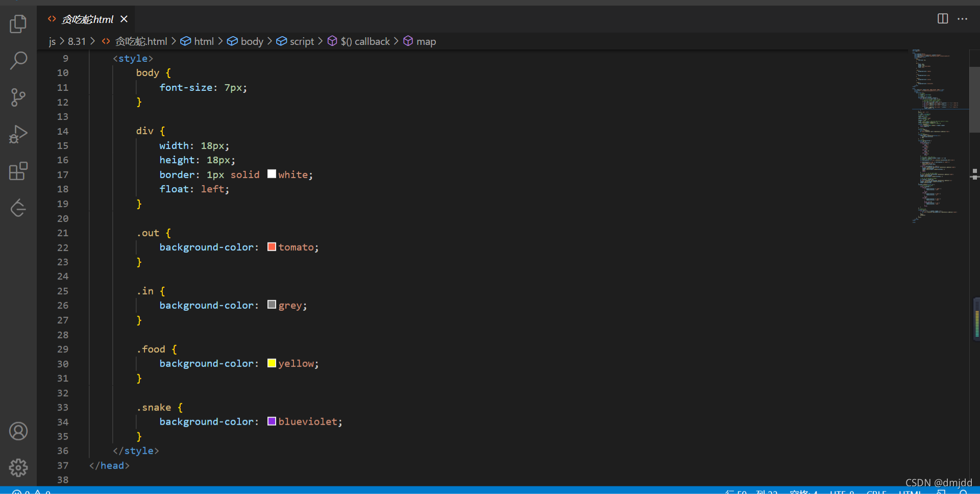This screenshot has width=980, height=494.
Task: Close the 贪吃蛇.html editor tab
Action: [x=124, y=19]
